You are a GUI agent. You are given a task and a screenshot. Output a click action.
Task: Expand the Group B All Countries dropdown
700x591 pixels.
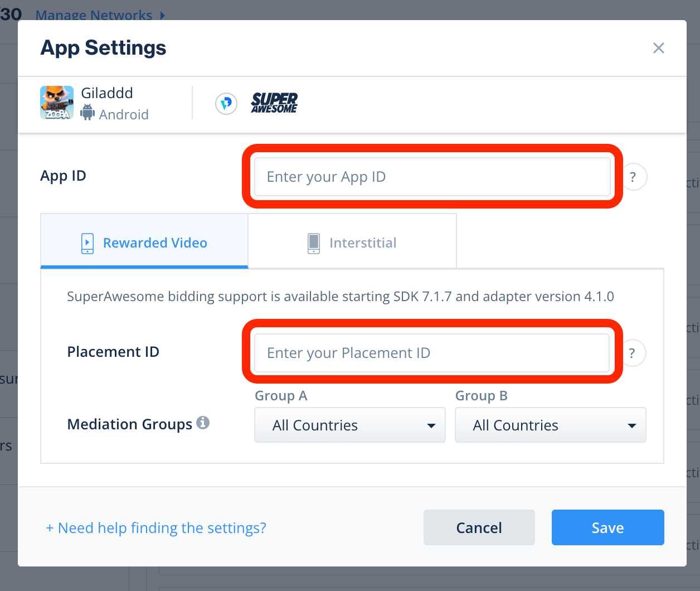551,425
